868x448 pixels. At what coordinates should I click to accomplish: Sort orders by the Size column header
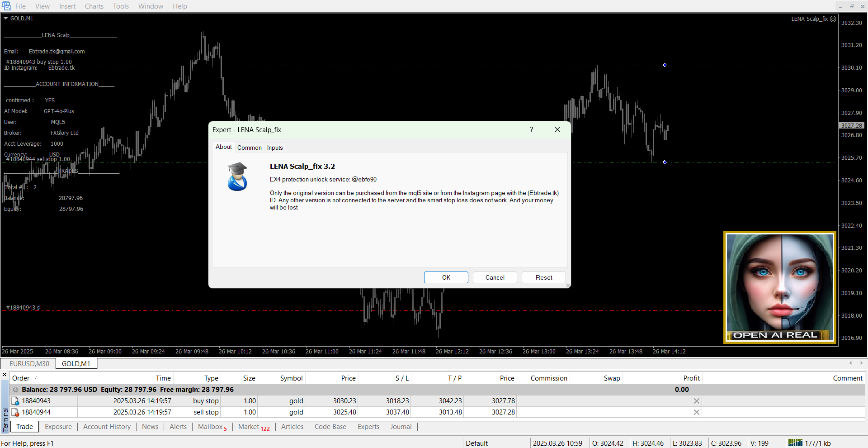(240, 378)
